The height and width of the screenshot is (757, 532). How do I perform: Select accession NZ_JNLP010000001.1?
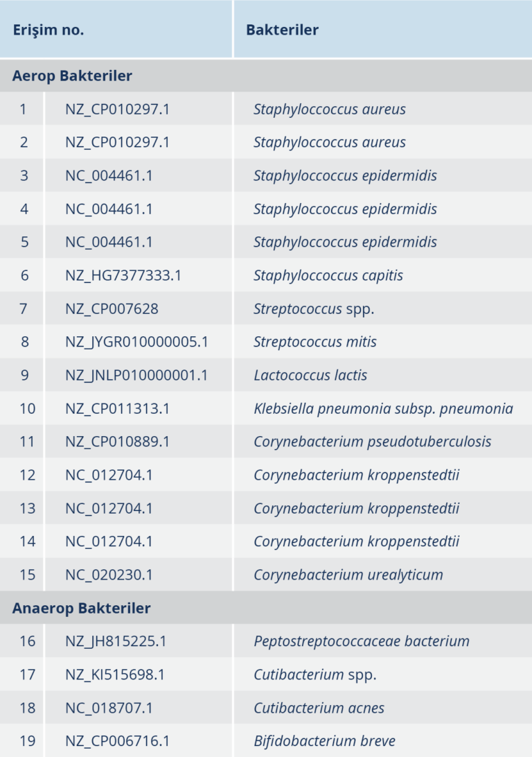tap(136, 375)
